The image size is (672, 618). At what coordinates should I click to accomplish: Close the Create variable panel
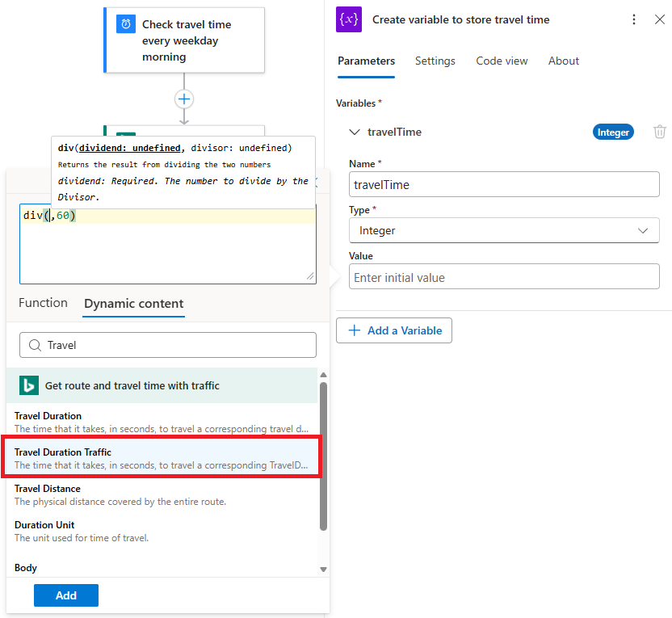click(x=660, y=19)
